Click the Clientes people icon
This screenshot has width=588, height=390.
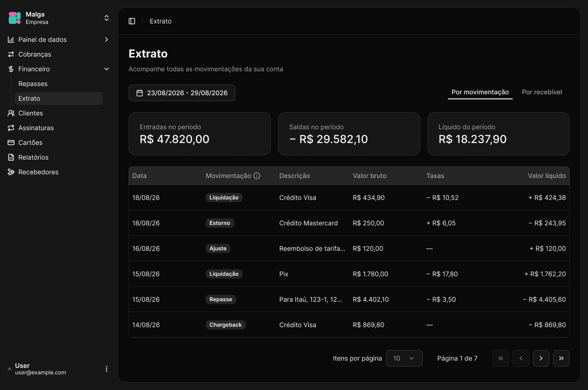pos(11,113)
